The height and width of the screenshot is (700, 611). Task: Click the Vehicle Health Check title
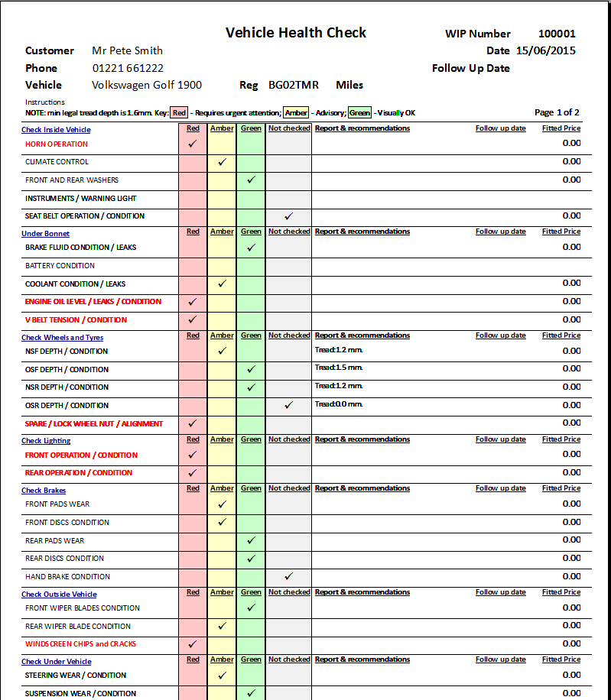pyautogui.click(x=296, y=33)
